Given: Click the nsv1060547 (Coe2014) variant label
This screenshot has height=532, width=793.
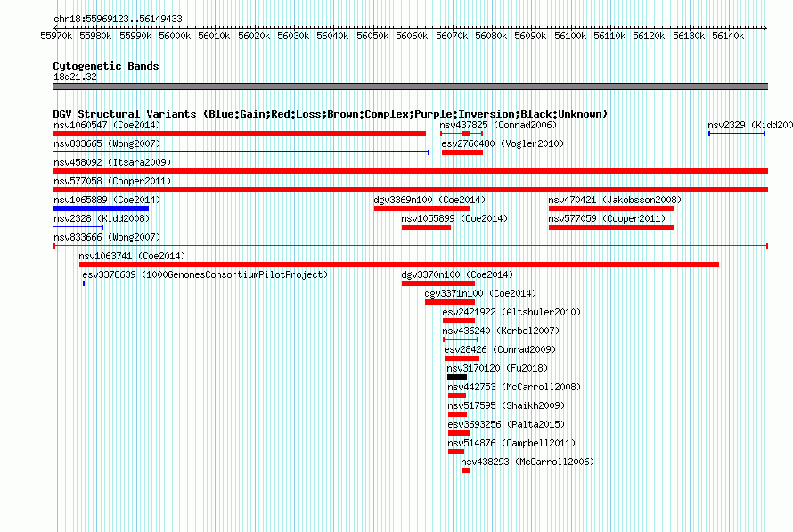Looking at the screenshot, I should coord(107,125).
